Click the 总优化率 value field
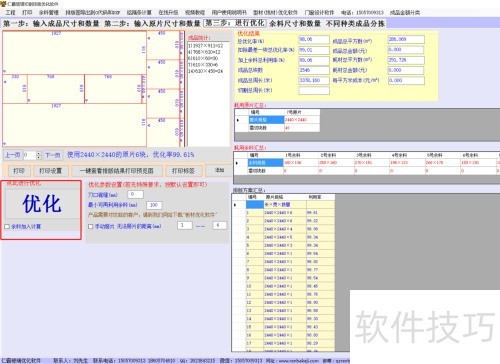500x364 pixels. point(314,39)
